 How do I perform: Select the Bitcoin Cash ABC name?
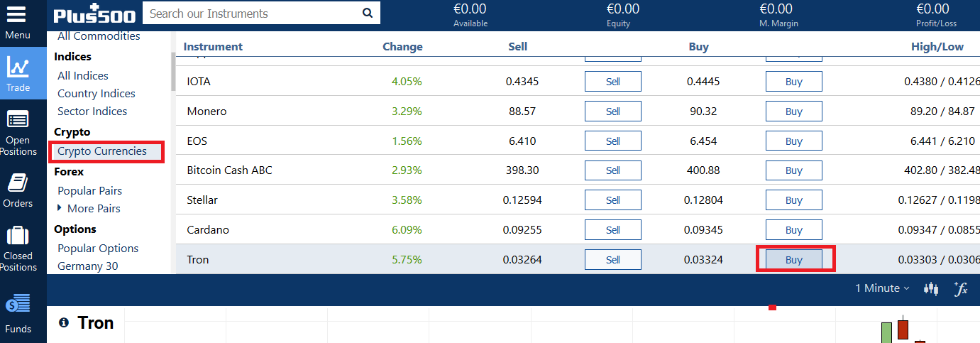click(229, 170)
